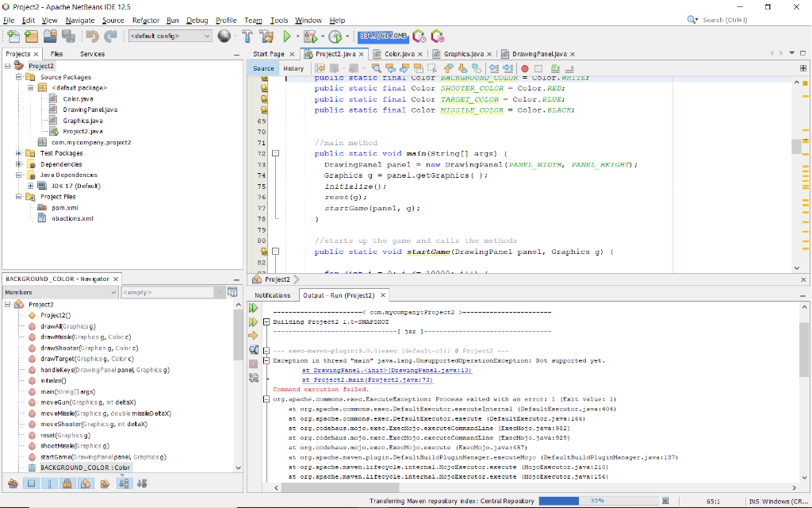Click the Maven repository index progress bar
The height and width of the screenshot is (508, 812).
pyautogui.click(x=597, y=501)
